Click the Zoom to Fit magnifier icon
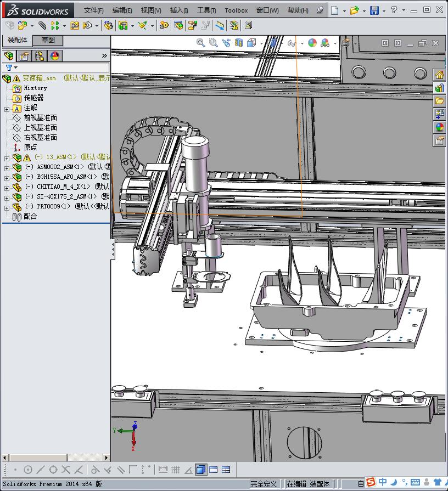Image resolution: width=448 pixels, height=491 pixels. click(x=200, y=43)
